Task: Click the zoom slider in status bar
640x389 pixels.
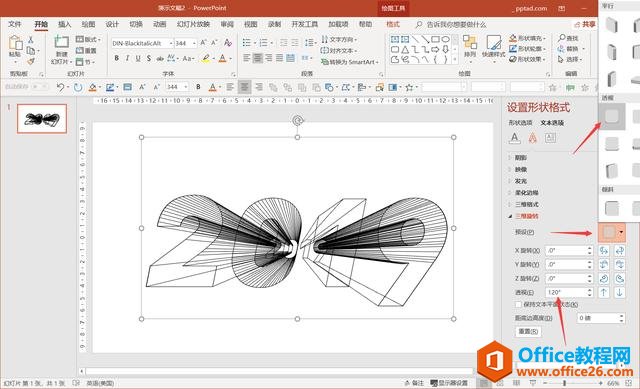Action: (x=572, y=383)
